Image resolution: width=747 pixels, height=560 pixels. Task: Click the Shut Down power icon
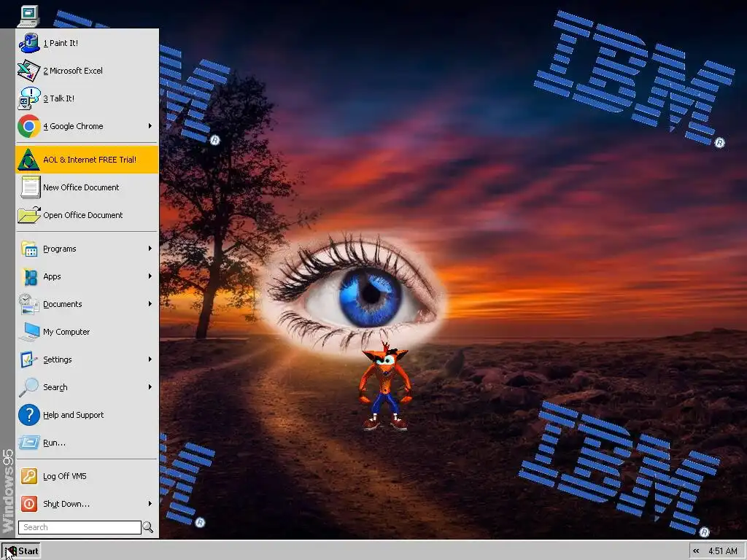(29, 504)
